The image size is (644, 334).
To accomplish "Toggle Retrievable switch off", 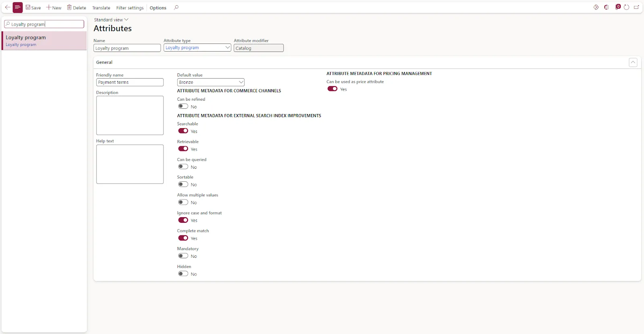I will click(x=183, y=149).
